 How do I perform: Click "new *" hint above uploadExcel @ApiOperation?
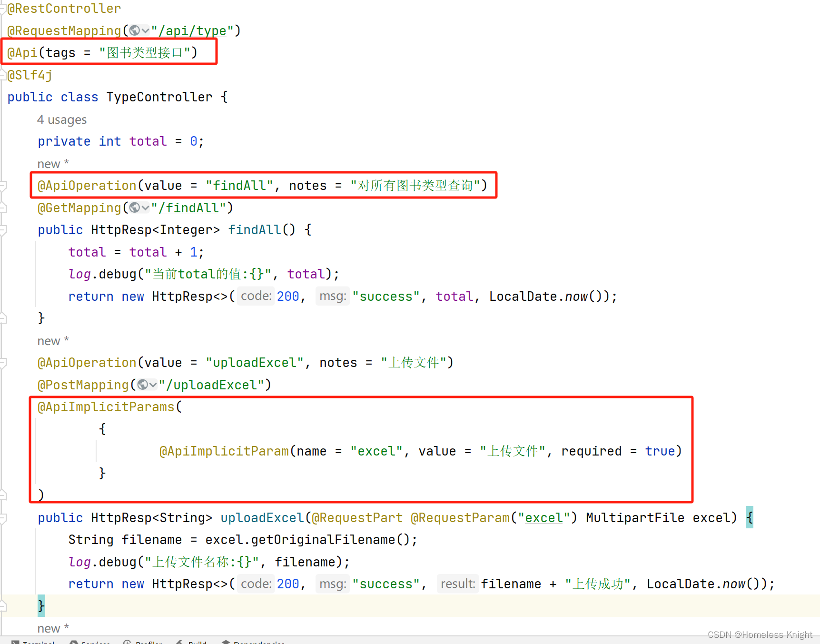pos(53,341)
